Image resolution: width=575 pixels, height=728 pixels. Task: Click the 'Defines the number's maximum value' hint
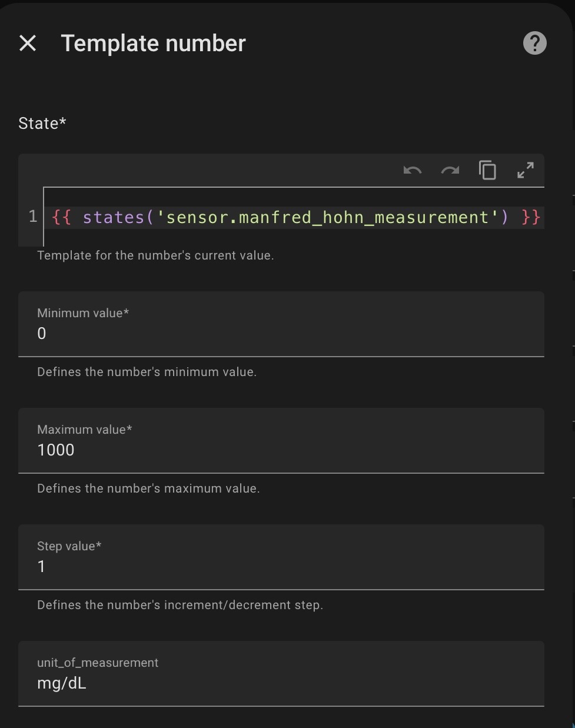[148, 488]
